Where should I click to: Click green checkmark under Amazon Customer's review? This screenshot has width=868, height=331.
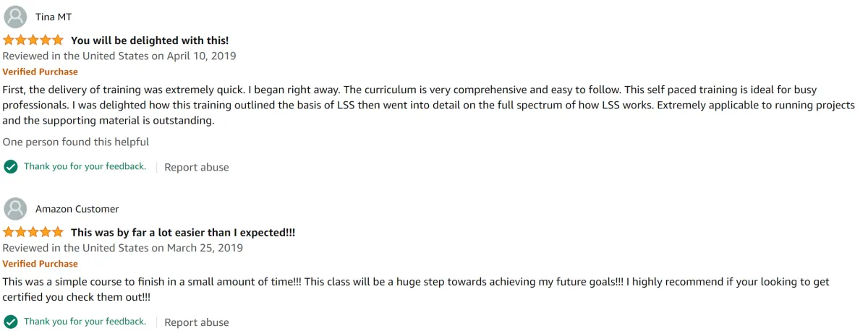[x=11, y=322]
